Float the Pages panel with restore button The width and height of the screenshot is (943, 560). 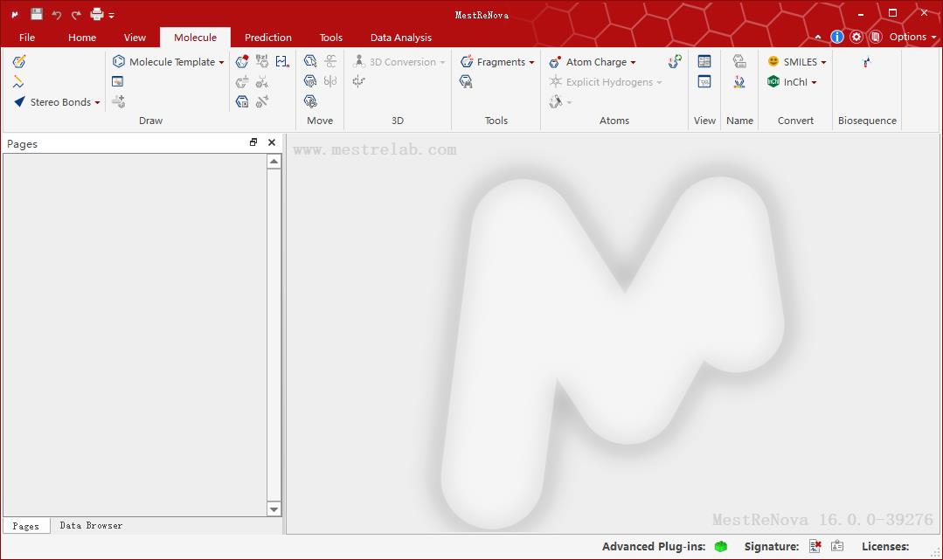coord(253,143)
